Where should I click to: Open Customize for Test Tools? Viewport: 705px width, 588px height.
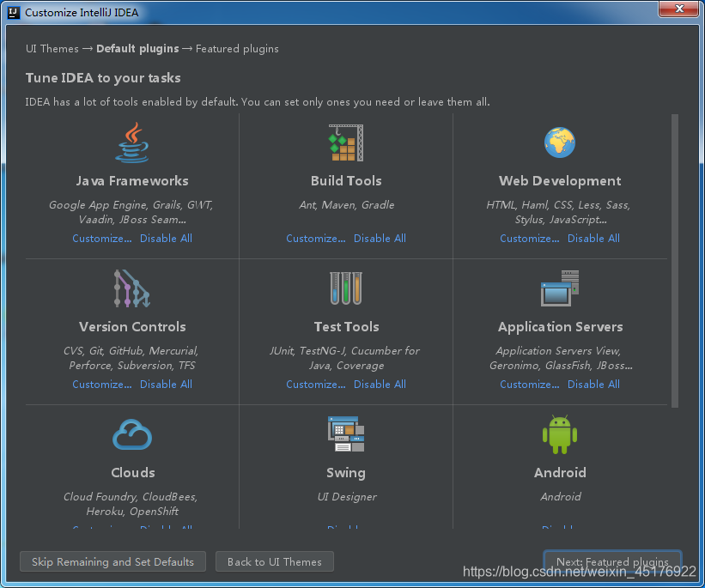tap(316, 385)
